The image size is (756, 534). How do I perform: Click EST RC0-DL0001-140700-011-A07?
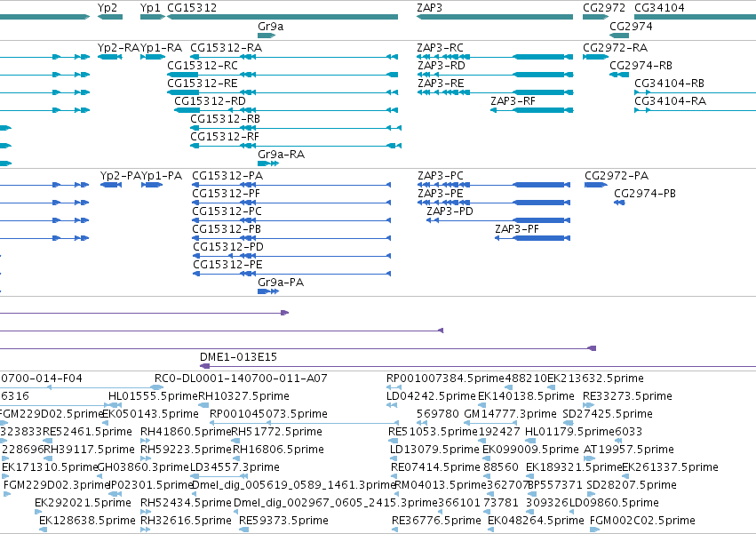[241, 379]
